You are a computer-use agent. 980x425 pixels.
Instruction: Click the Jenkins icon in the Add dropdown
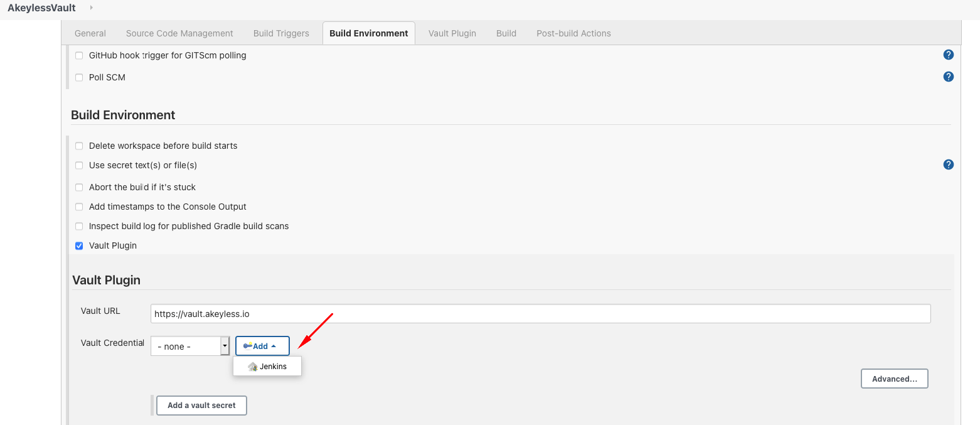tap(253, 367)
